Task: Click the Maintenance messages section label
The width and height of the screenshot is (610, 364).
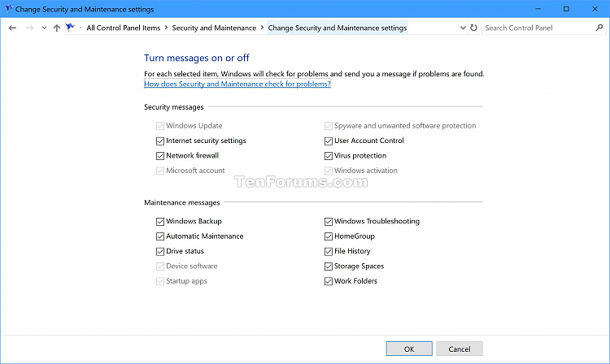Action: point(181,202)
